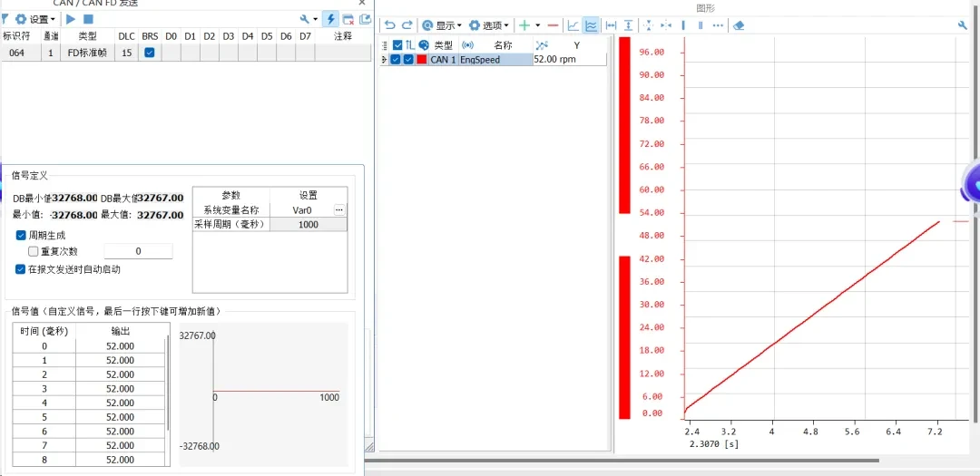Image resolution: width=980 pixels, height=476 pixels.
Task: Toggle the select-all checkbox in the signal list header
Action: pyautogui.click(x=397, y=45)
